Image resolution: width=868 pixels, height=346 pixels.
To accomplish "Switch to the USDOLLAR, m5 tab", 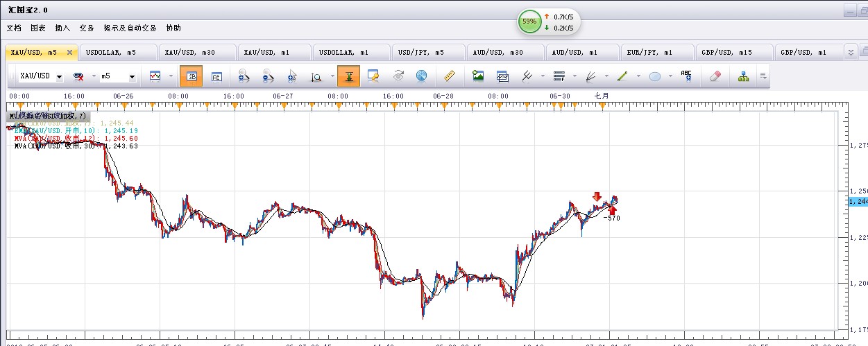I will point(119,53).
